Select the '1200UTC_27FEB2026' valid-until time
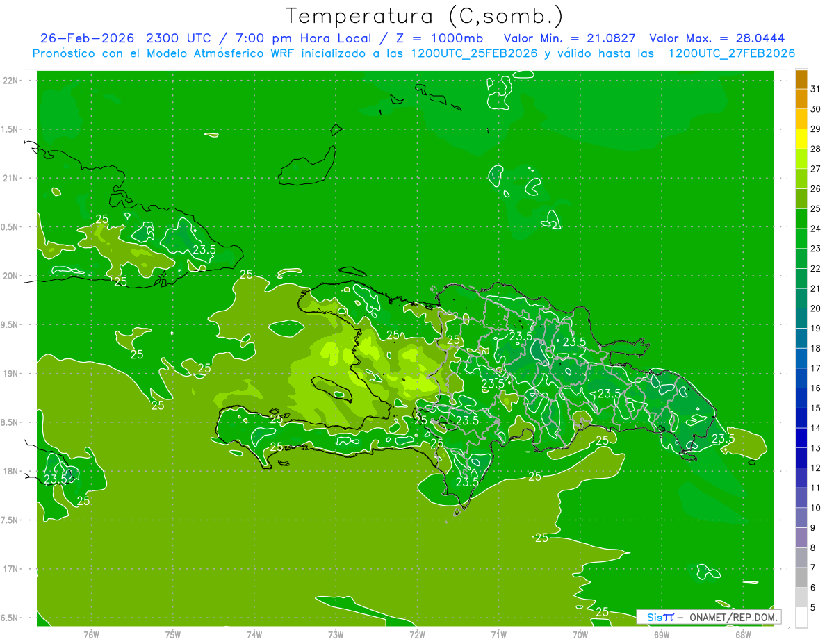834x644 pixels. (x=731, y=53)
